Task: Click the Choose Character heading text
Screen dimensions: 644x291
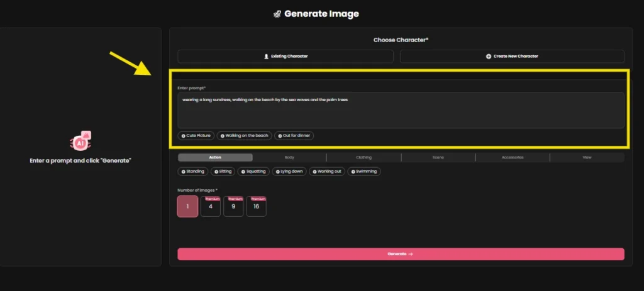Action: coord(401,40)
